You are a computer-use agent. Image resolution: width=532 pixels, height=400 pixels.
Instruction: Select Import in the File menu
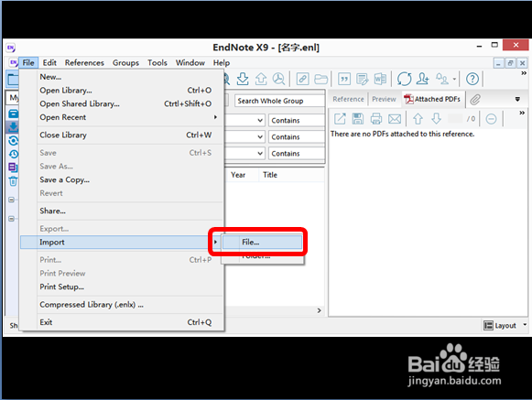(121, 243)
